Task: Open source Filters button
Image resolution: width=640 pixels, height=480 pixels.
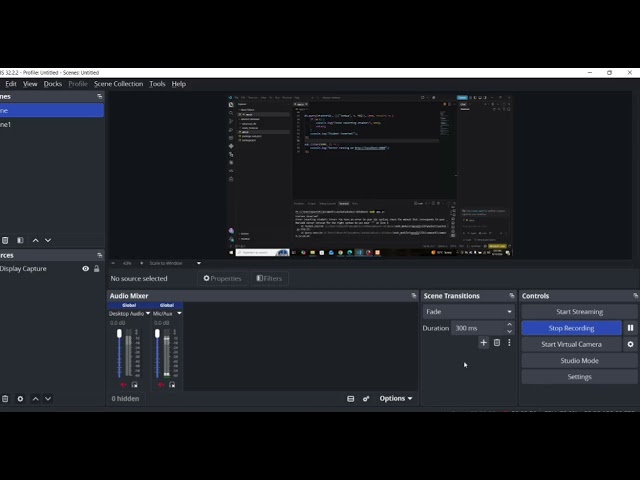Action: tap(269, 278)
